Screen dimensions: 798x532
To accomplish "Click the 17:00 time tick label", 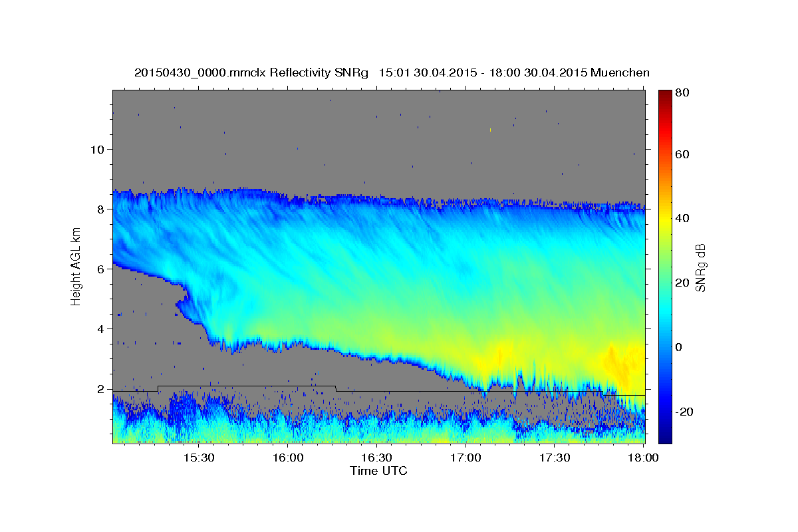I will point(465,458).
